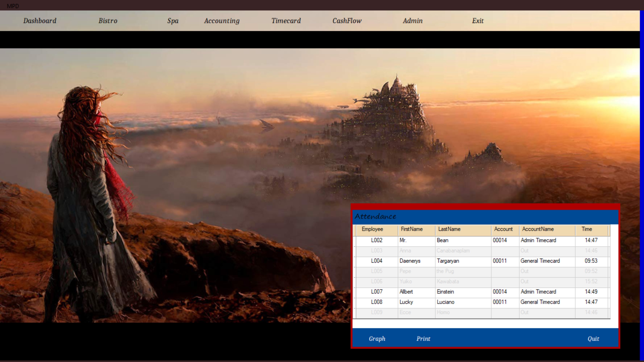Viewport: 644px width, 362px height.
Task: Click the Graph button in Attendance panel
Action: (x=377, y=339)
